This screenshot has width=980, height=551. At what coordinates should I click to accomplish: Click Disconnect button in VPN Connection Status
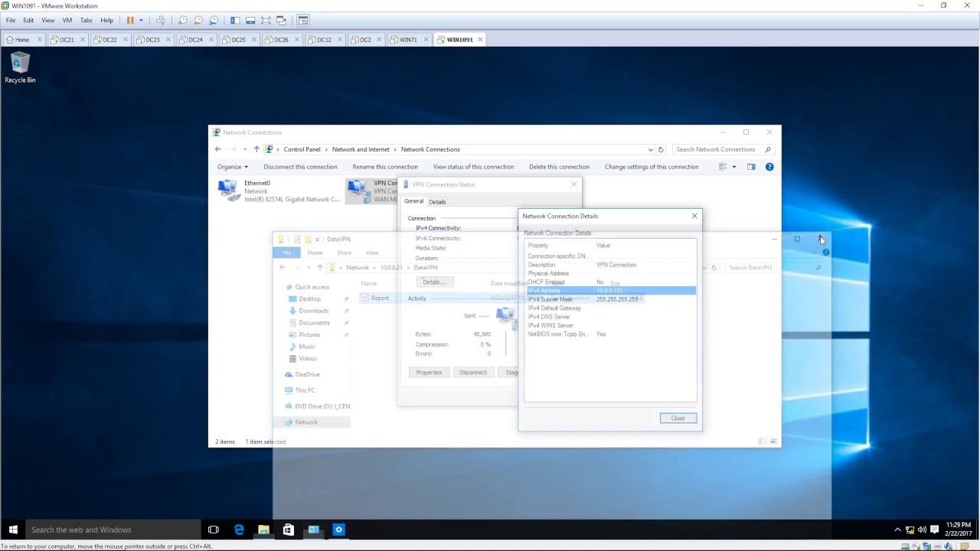click(473, 373)
